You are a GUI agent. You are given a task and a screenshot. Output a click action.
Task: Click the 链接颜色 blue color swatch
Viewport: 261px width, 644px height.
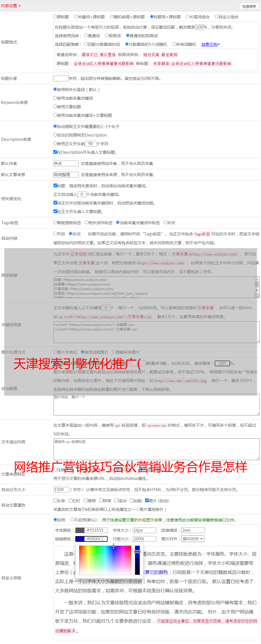[x=80, y=539]
